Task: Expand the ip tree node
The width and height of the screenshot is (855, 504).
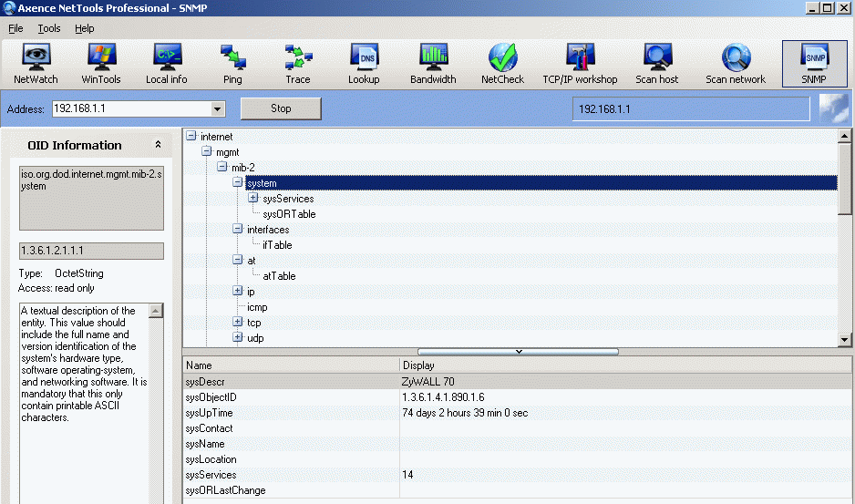Action: point(238,292)
